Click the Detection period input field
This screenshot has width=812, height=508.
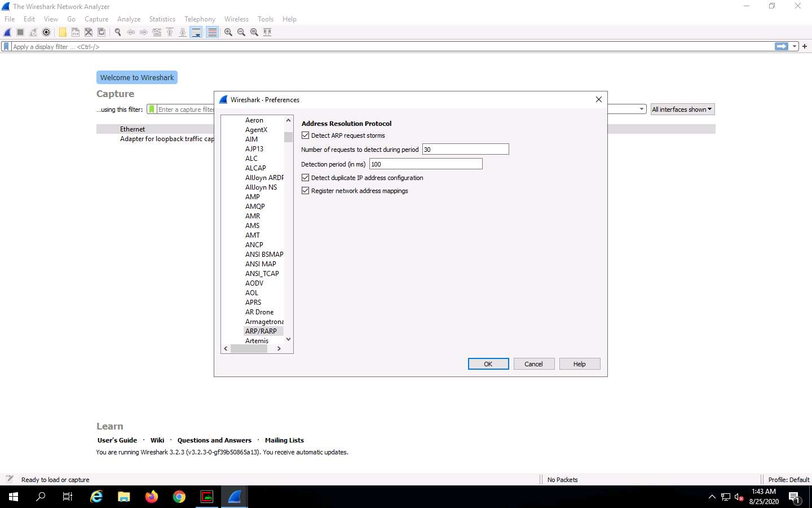(426, 164)
